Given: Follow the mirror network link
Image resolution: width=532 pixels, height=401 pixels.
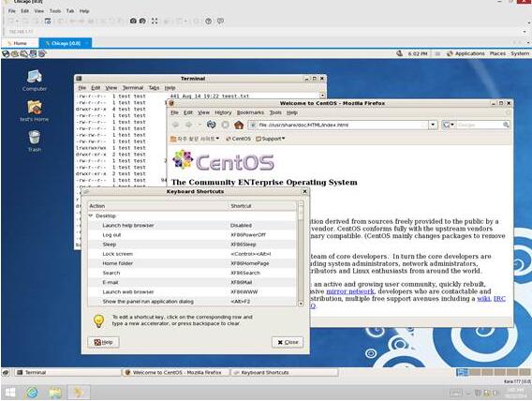Looking at the screenshot, I should (x=349, y=291).
